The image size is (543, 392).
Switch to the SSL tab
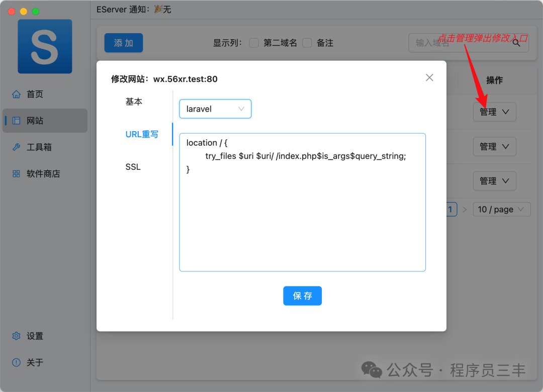click(133, 167)
